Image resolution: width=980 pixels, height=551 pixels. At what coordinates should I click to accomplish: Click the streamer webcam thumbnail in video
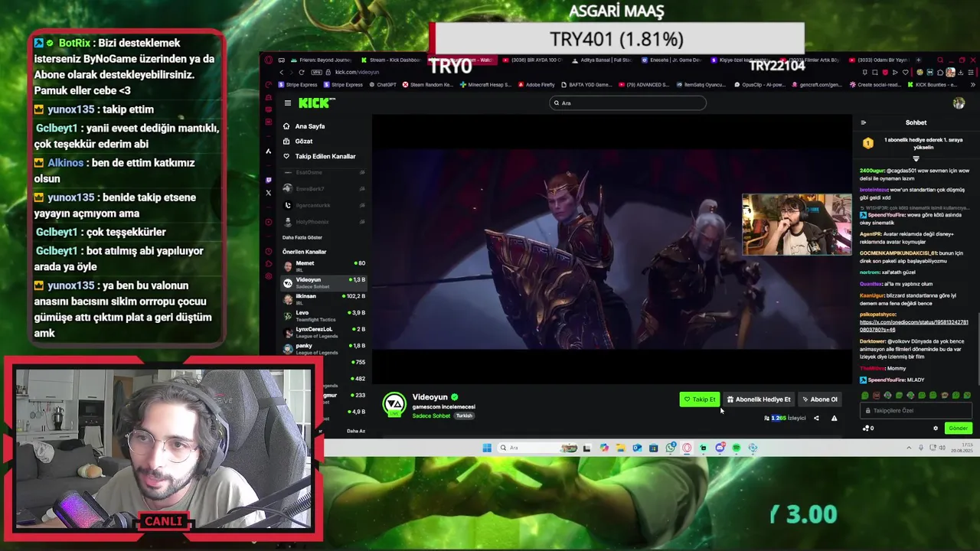(796, 224)
